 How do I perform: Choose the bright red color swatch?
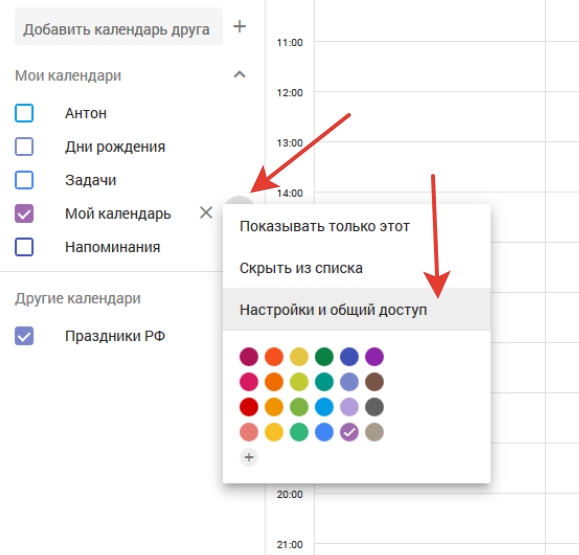pos(249,407)
